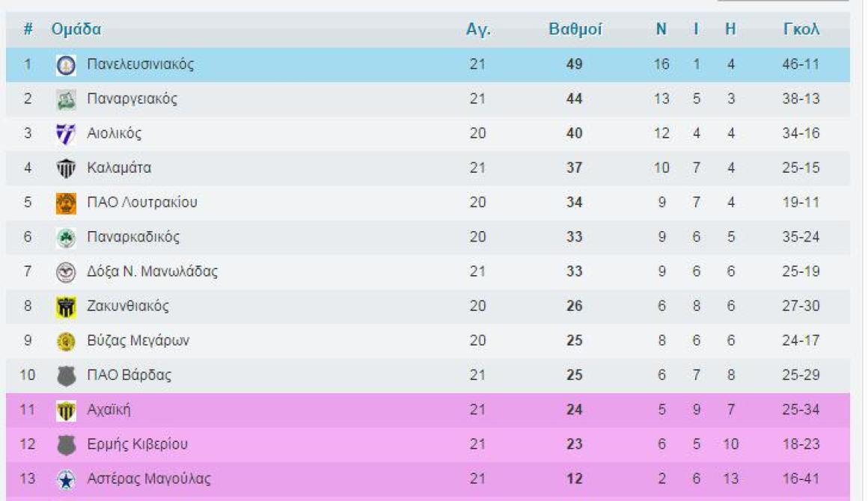Select the highlighted first-place Πανελευσινιακός row
This screenshot has width=868, height=501.
pos(428,65)
